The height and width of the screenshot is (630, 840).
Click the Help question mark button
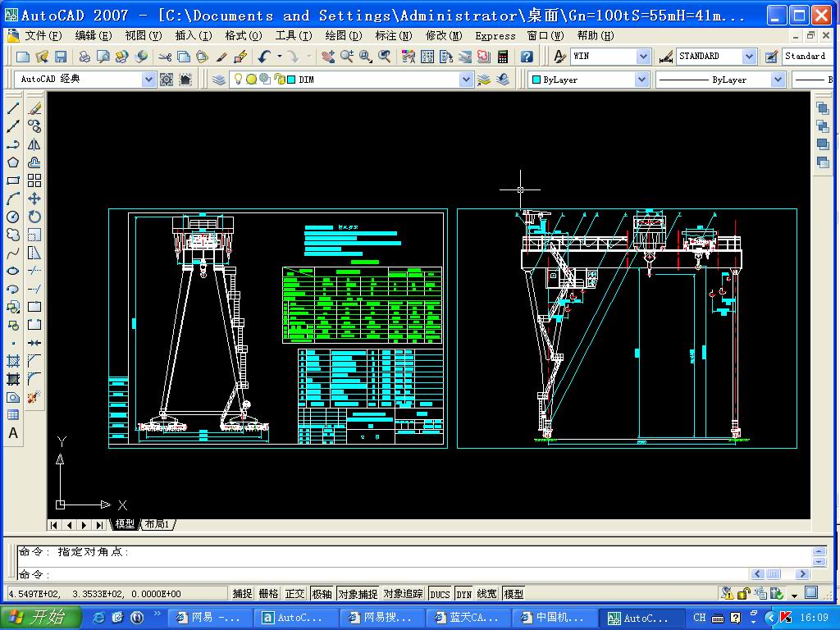(526, 56)
